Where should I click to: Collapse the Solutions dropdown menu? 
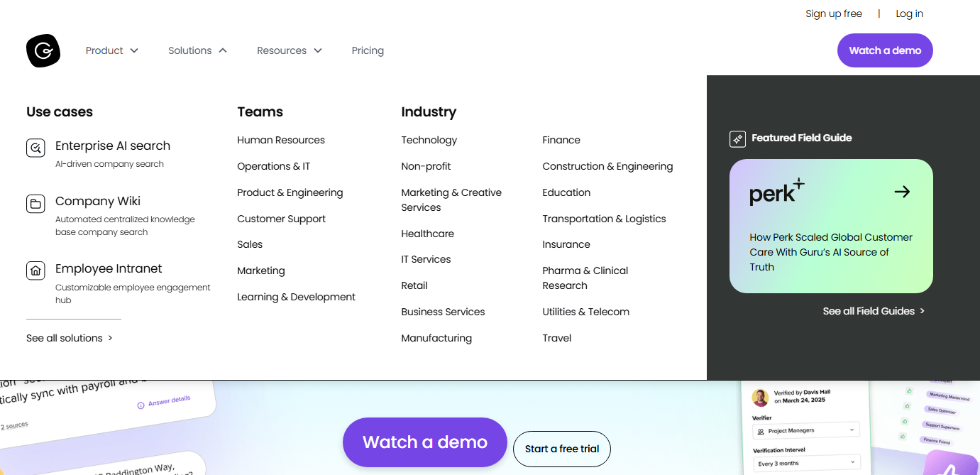pyautogui.click(x=197, y=50)
